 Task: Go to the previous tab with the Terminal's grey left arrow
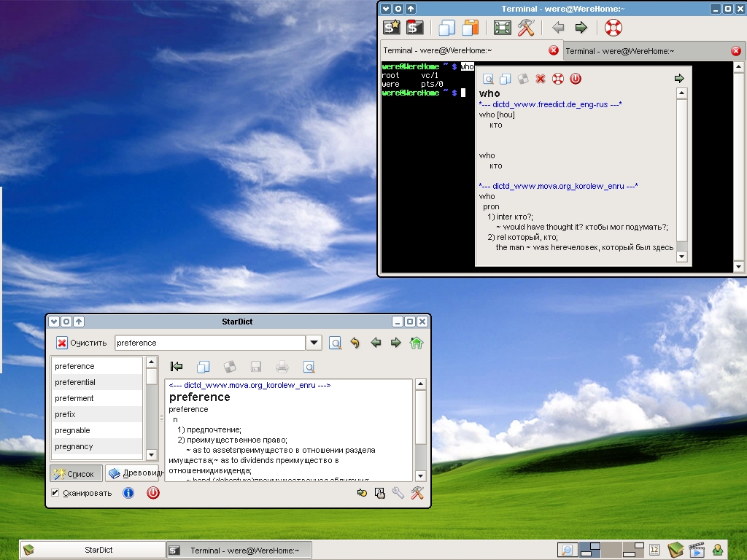pos(558,28)
